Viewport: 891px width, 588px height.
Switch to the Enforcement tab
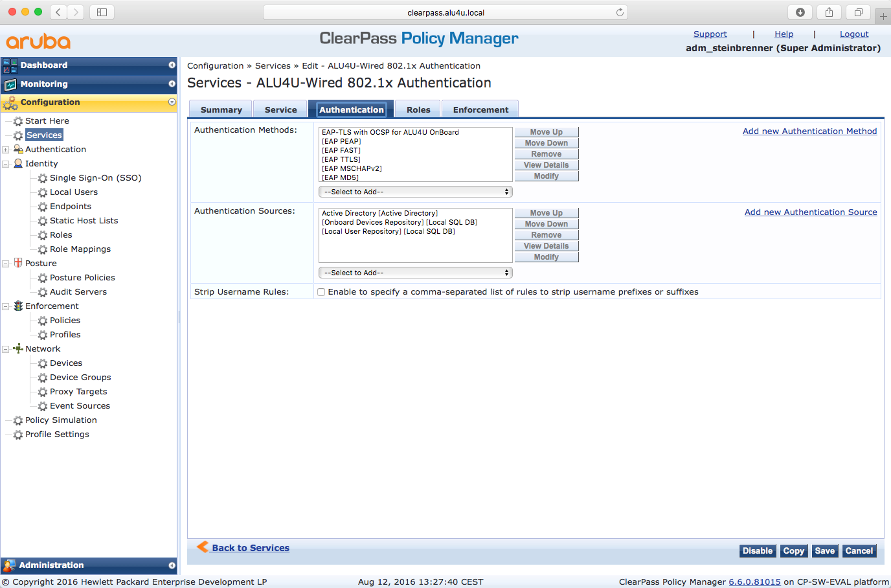click(480, 109)
